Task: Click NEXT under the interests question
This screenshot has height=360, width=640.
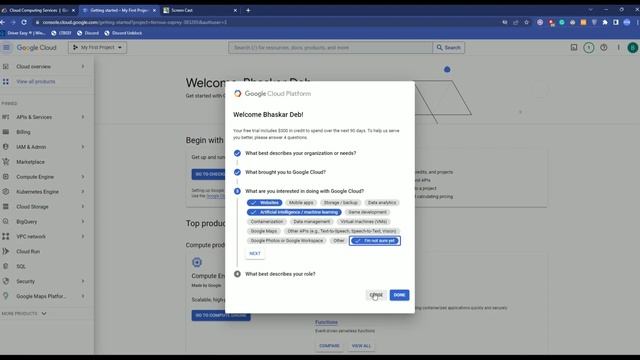Action: pos(255,253)
